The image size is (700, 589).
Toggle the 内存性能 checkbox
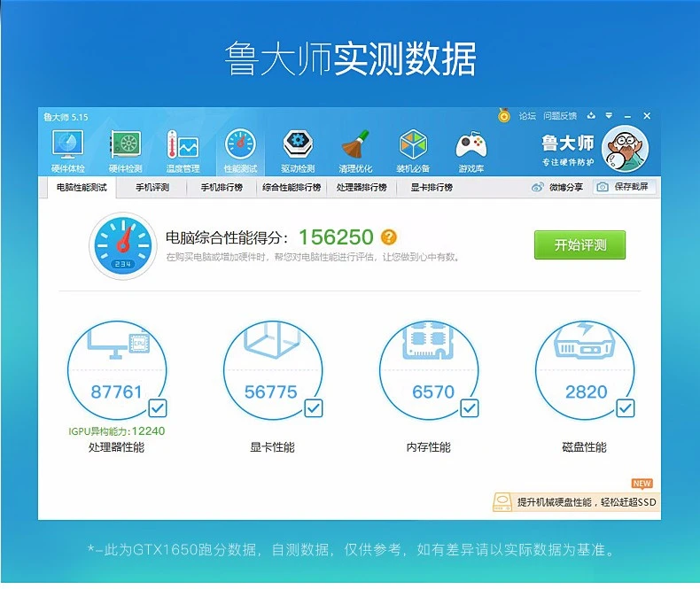point(470,407)
